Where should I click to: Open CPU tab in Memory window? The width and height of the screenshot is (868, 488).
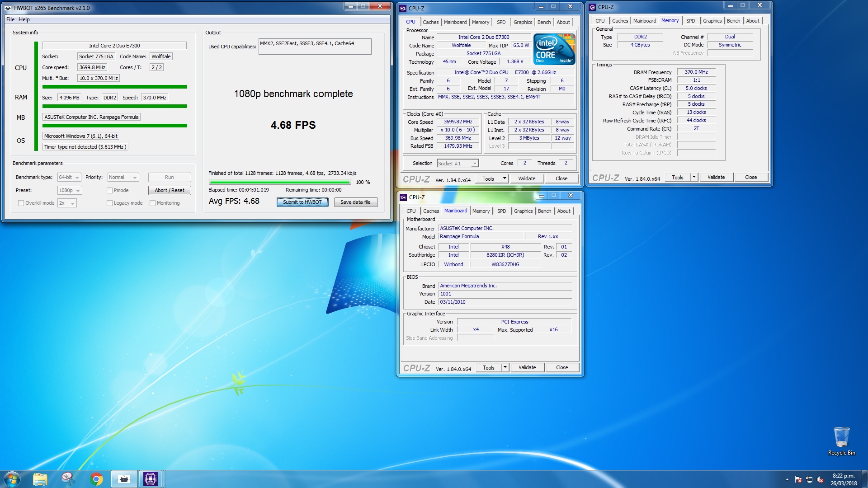click(x=599, y=21)
